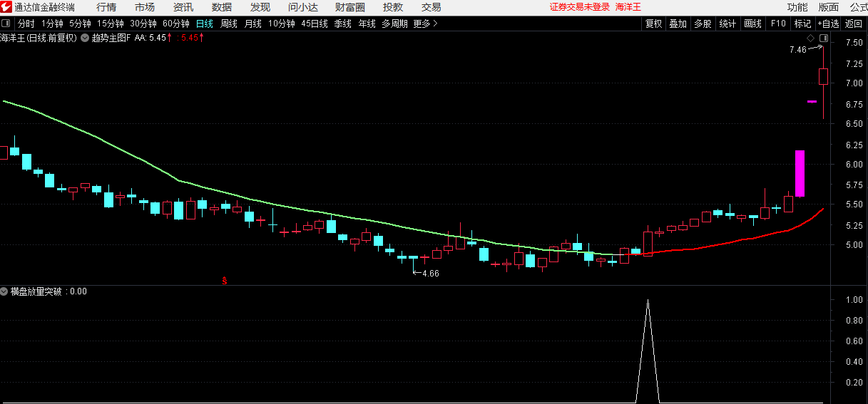This screenshot has height=404, width=868.
Task: Click the 标记 mark button
Action: point(802,24)
